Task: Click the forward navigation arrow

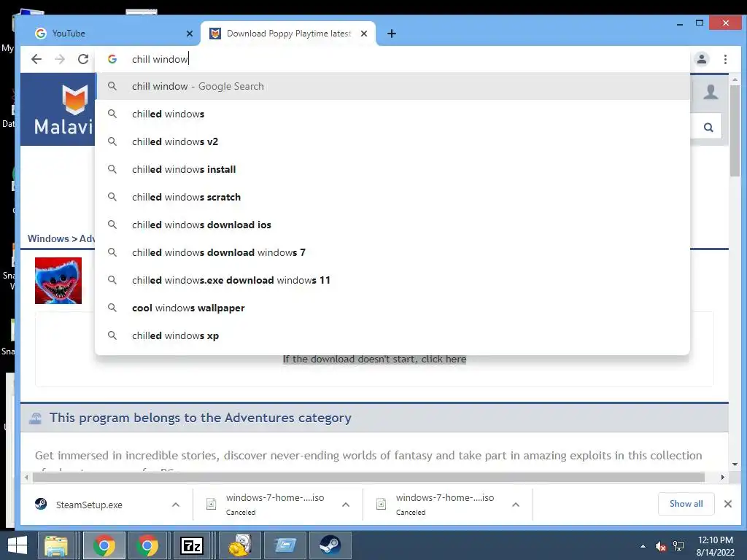Action: 60,59
